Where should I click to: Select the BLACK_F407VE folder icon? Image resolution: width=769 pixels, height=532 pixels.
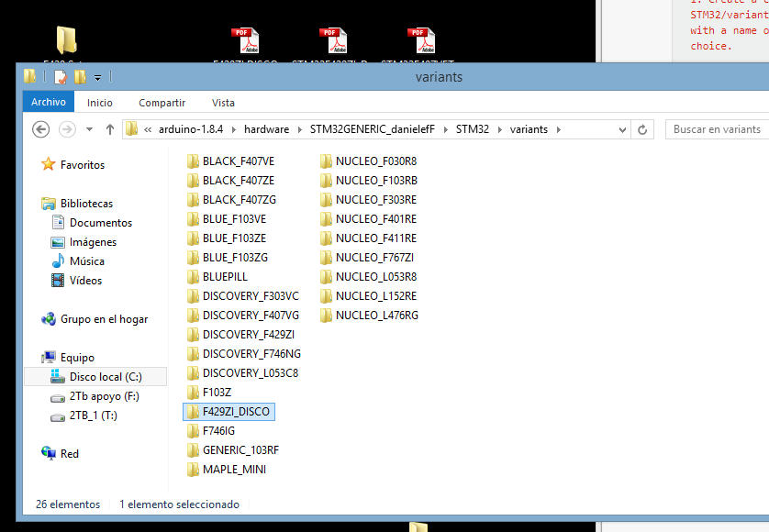click(193, 161)
